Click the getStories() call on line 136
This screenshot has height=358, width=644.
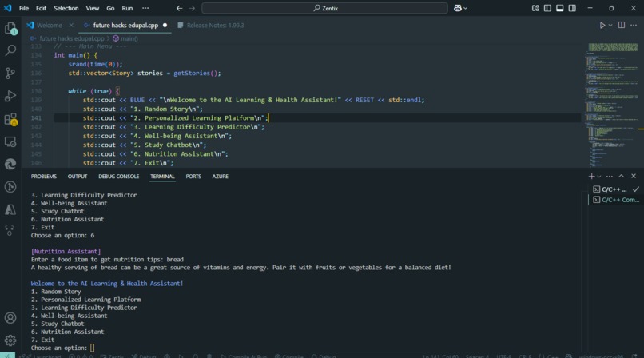(x=197, y=73)
